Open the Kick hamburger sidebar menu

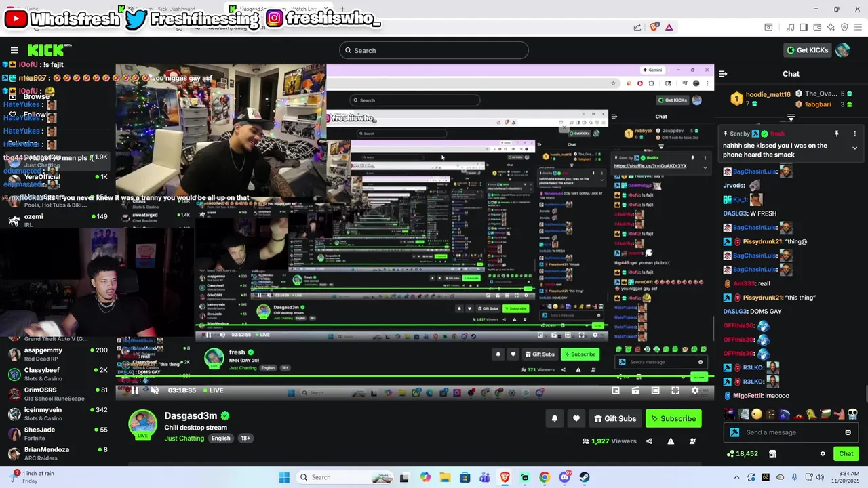click(x=14, y=50)
